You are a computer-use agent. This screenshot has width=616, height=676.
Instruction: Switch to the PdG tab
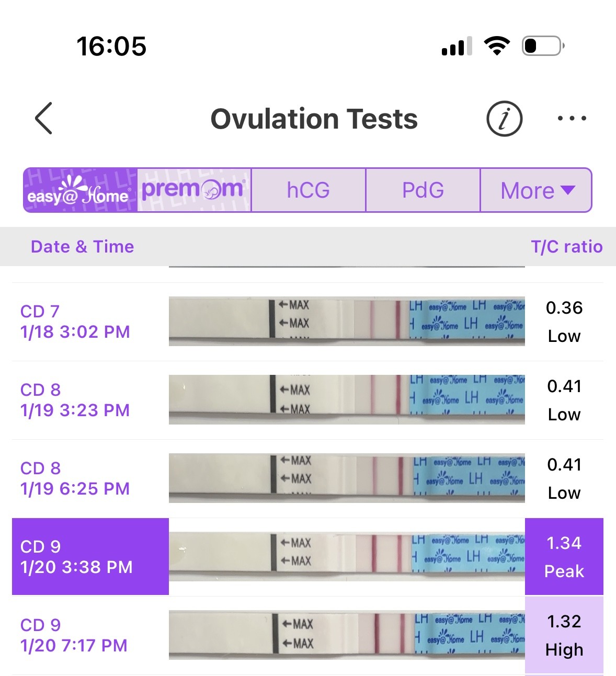423,190
